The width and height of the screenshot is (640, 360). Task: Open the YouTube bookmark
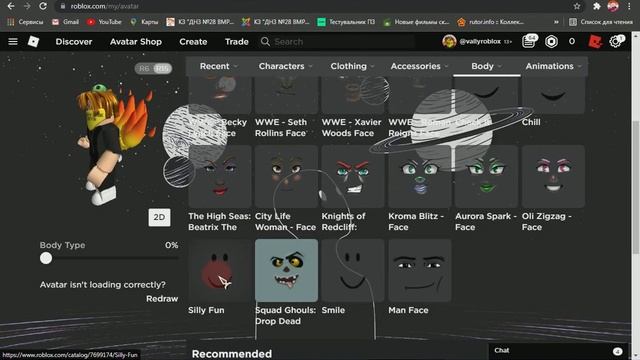point(104,22)
